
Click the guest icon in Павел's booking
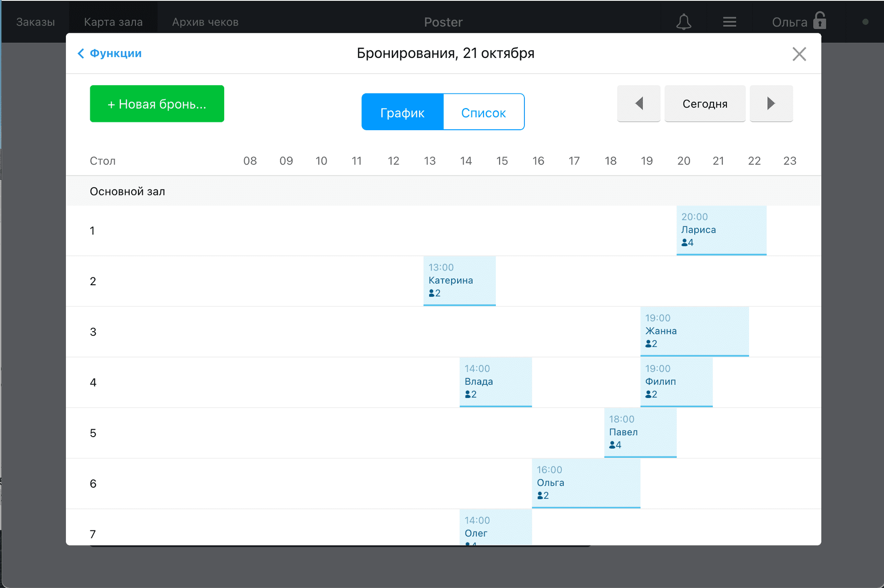(612, 445)
